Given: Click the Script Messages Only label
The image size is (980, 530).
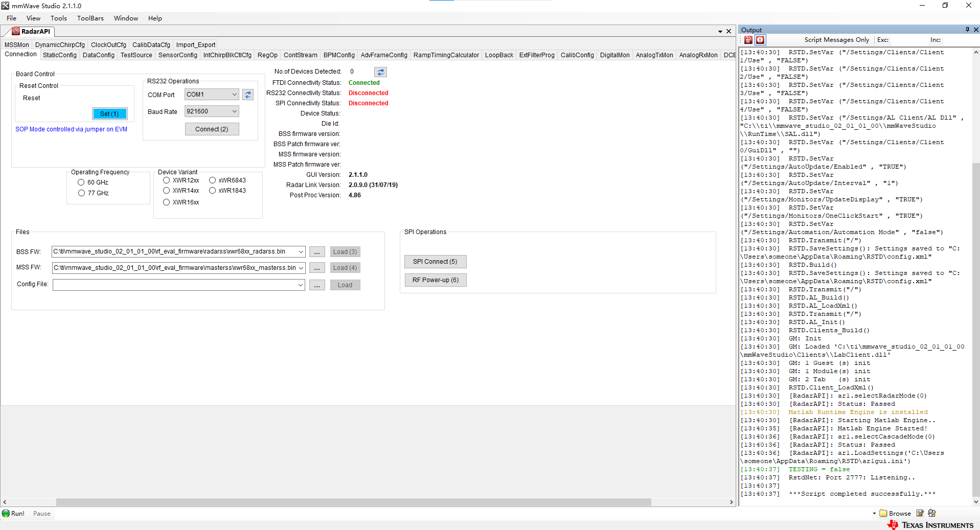Looking at the screenshot, I should [x=836, y=40].
